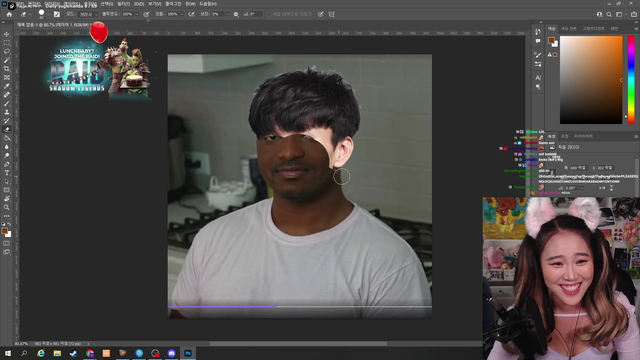Open the Search icon in options bar

pyautogui.click(x=609, y=14)
